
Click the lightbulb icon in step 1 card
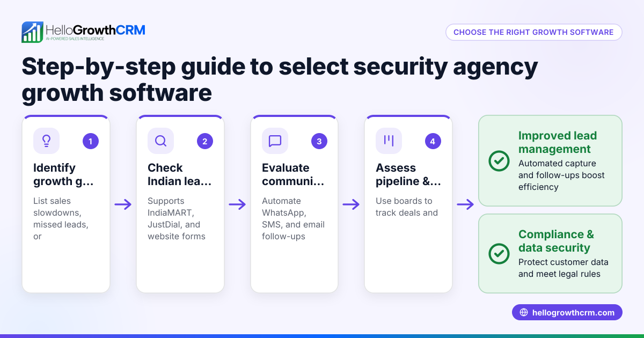click(46, 141)
